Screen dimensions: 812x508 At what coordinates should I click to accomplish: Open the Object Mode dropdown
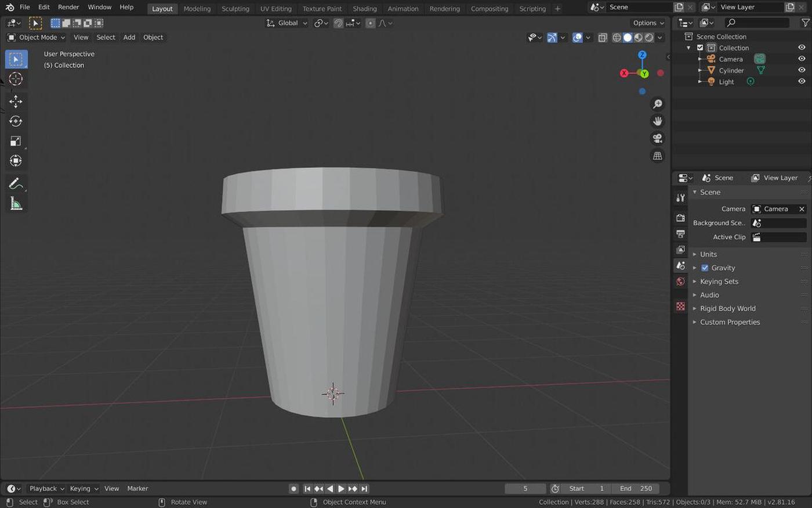[36, 37]
